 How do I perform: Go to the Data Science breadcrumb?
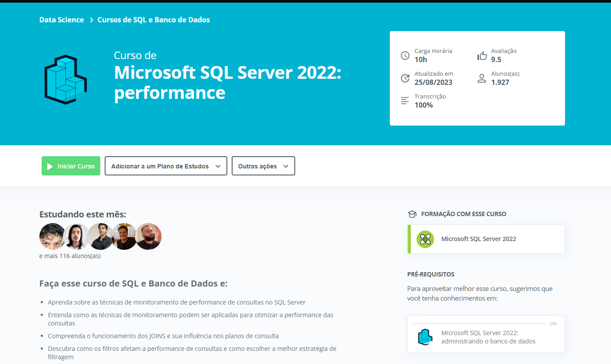(62, 20)
